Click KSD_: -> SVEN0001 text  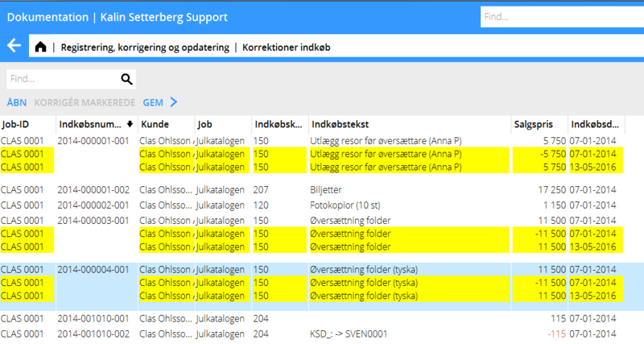click(x=349, y=334)
